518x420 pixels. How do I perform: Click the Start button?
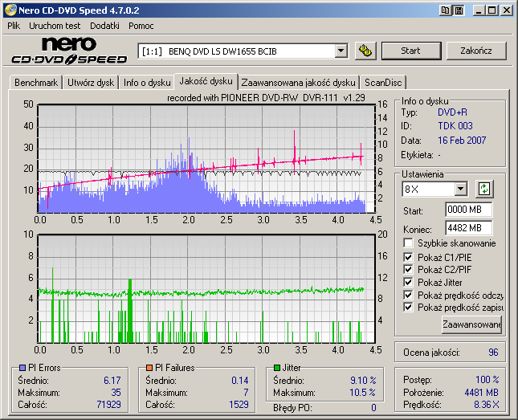tap(411, 51)
